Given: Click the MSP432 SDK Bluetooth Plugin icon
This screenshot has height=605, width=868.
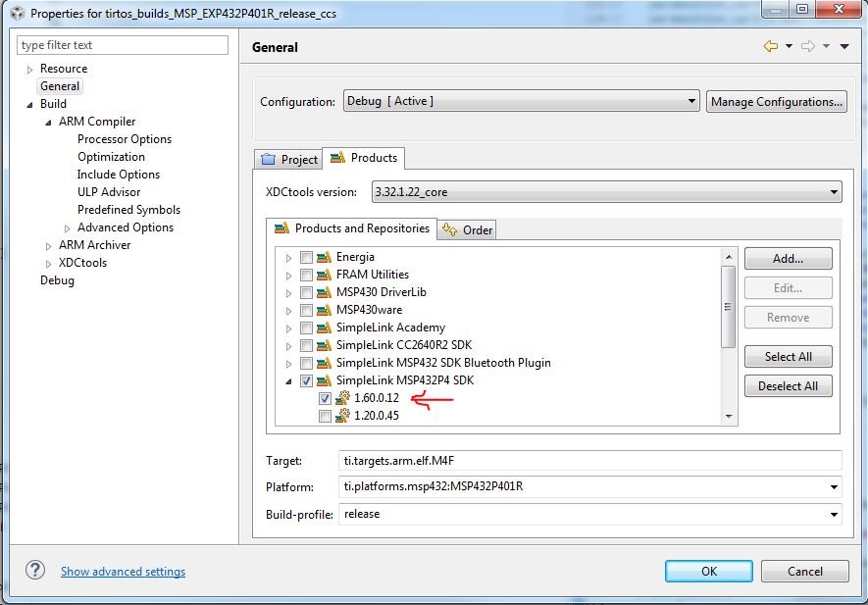Looking at the screenshot, I should coord(324,364).
